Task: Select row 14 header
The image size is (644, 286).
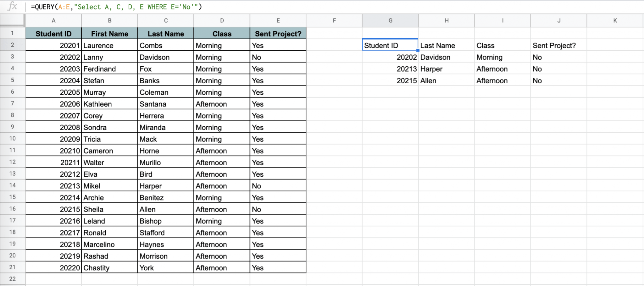Action: point(12,185)
